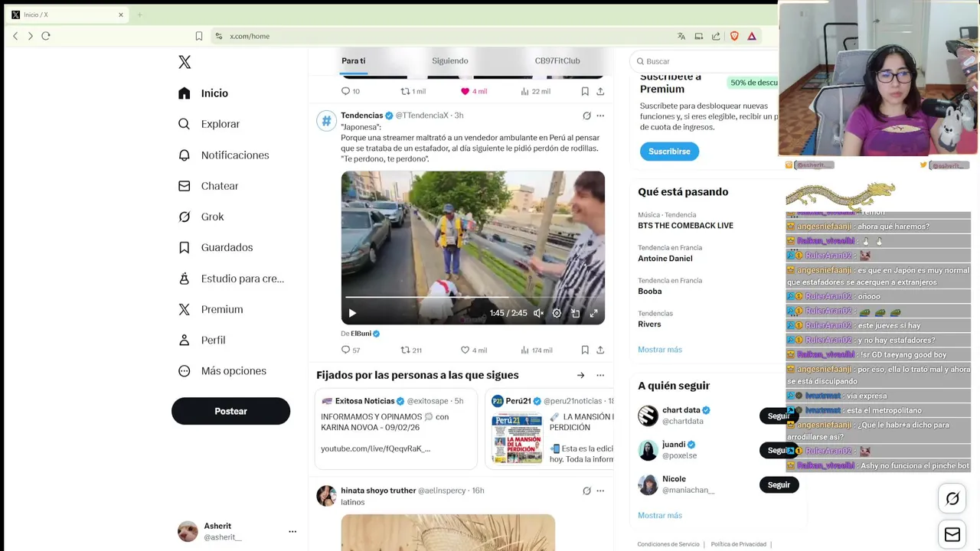
Task: Reply to top post with 10 comments
Action: coord(351,91)
